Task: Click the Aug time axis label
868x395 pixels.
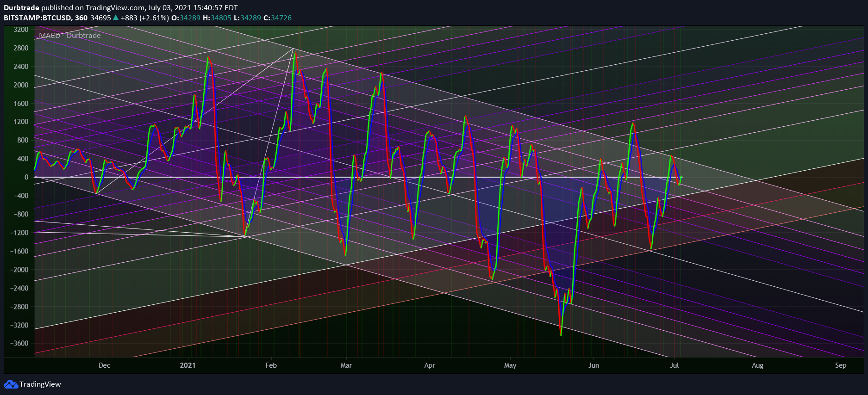Action: point(757,365)
